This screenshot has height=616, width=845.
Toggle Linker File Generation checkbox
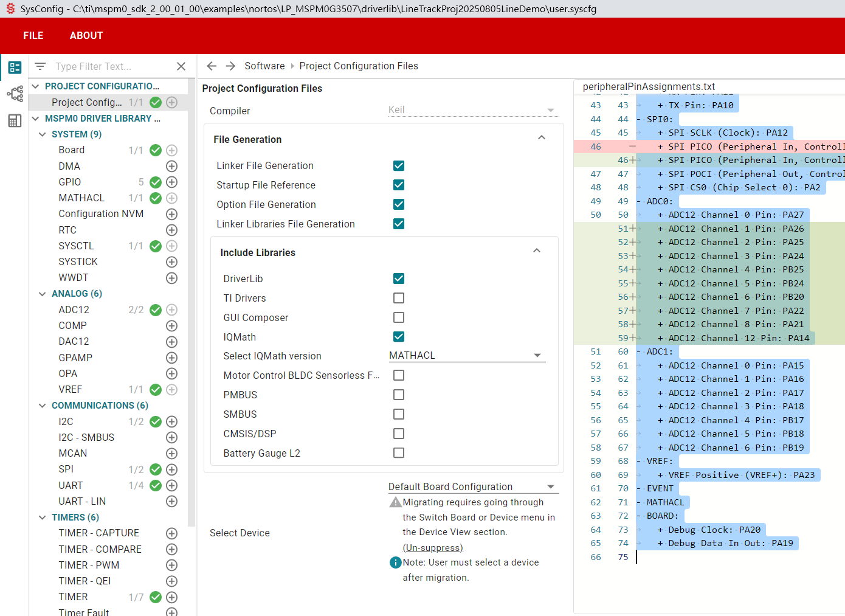point(399,165)
